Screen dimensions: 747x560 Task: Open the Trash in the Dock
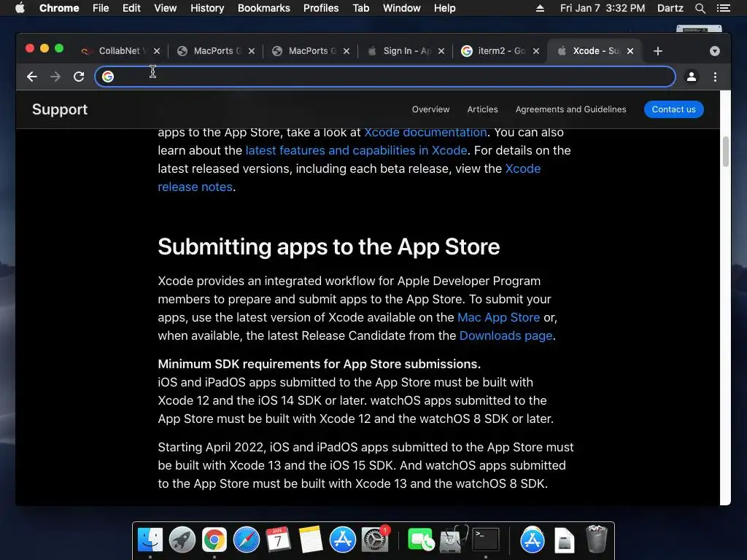tap(597, 539)
